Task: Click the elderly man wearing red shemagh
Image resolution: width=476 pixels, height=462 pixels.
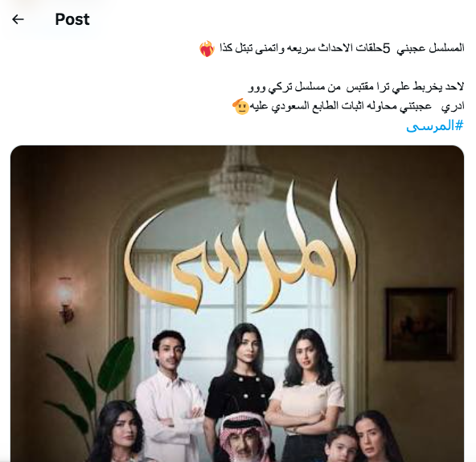Action: click(243, 440)
